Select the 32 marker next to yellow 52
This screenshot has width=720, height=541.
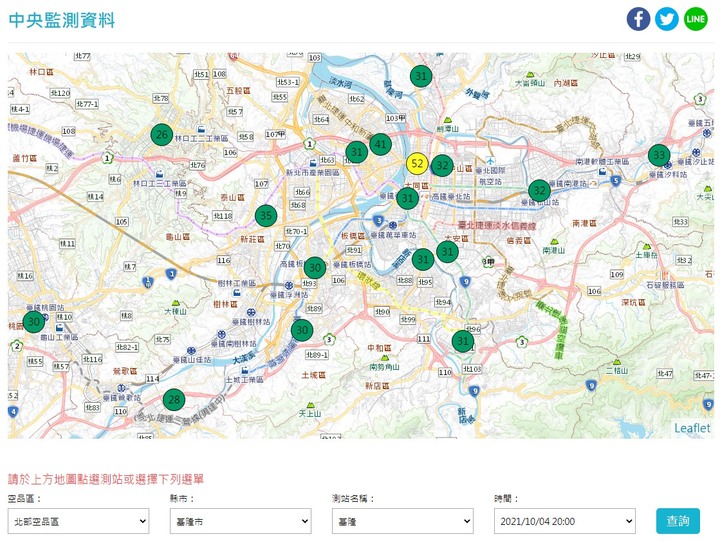click(x=442, y=166)
